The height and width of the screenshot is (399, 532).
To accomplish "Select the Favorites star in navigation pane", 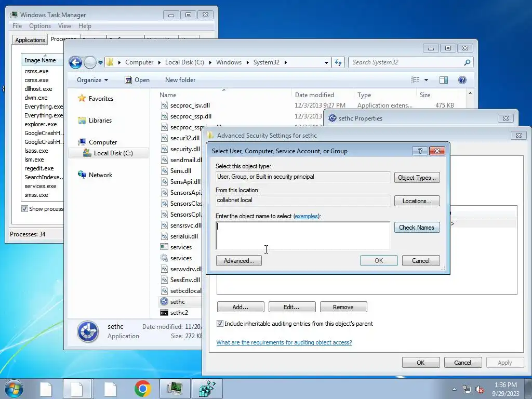I will tap(82, 98).
